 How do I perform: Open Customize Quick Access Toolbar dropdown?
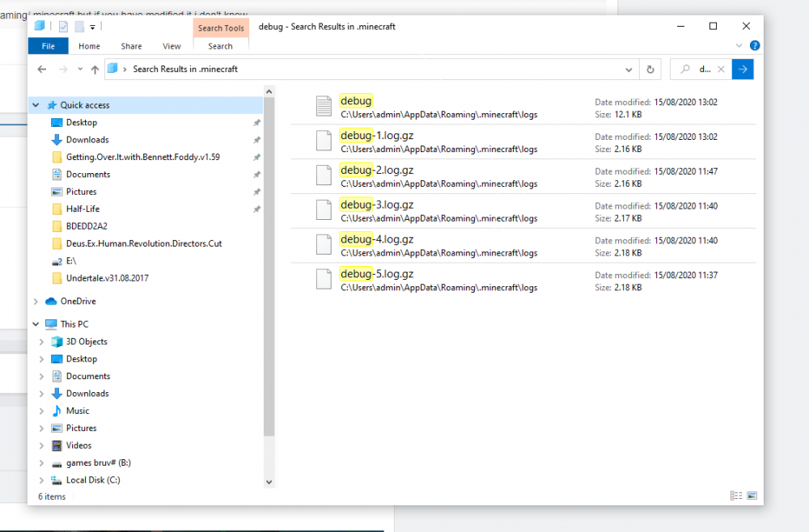pos(92,27)
